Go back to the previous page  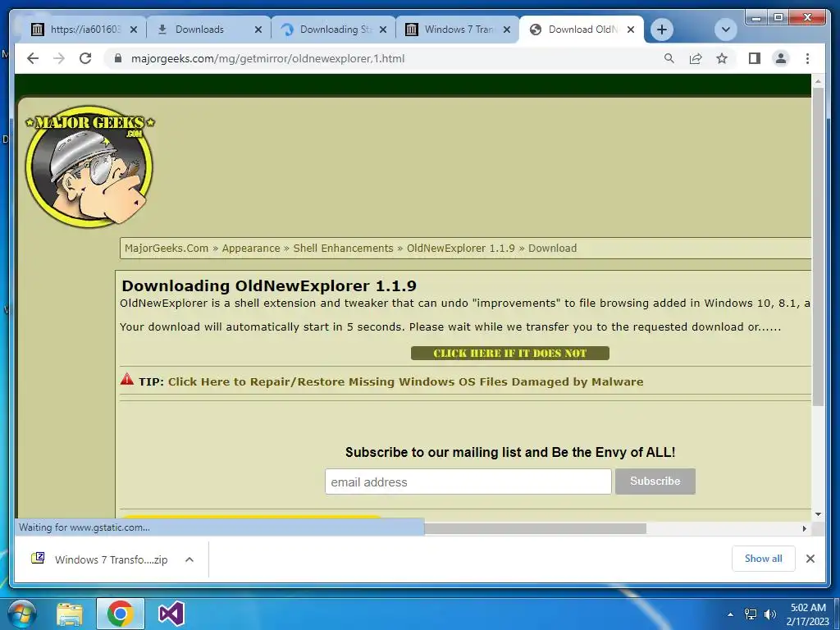click(x=33, y=58)
